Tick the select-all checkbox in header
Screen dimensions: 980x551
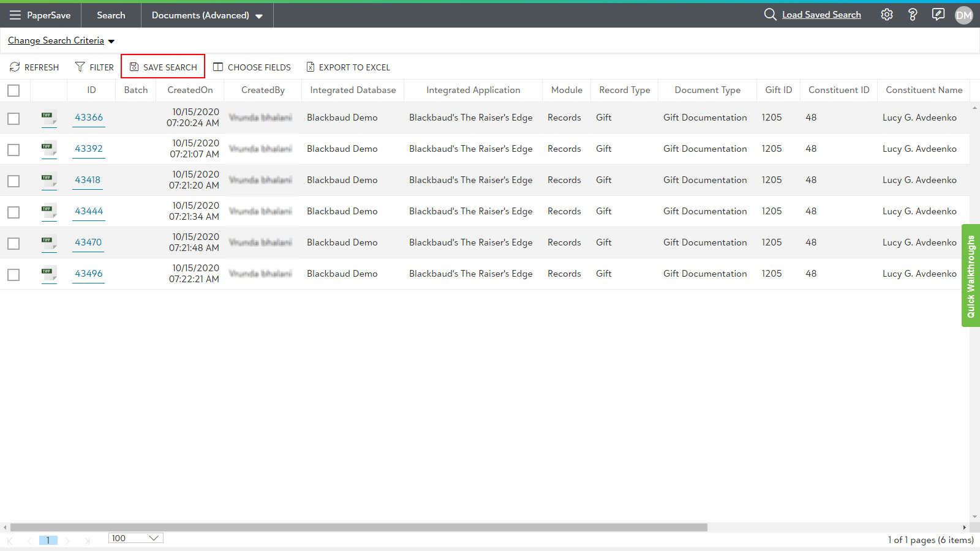13,91
